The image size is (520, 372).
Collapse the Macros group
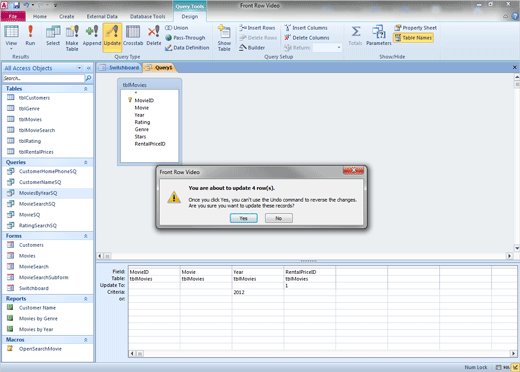86,340
